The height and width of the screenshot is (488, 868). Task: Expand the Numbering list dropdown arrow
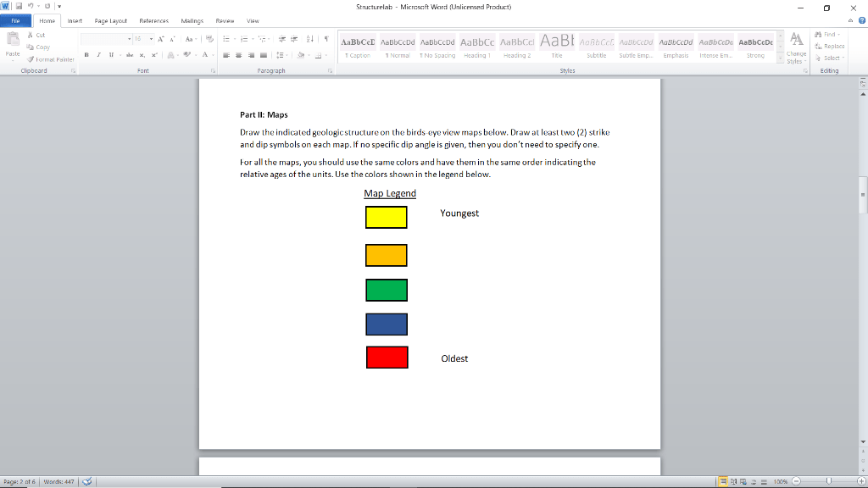[x=253, y=39]
